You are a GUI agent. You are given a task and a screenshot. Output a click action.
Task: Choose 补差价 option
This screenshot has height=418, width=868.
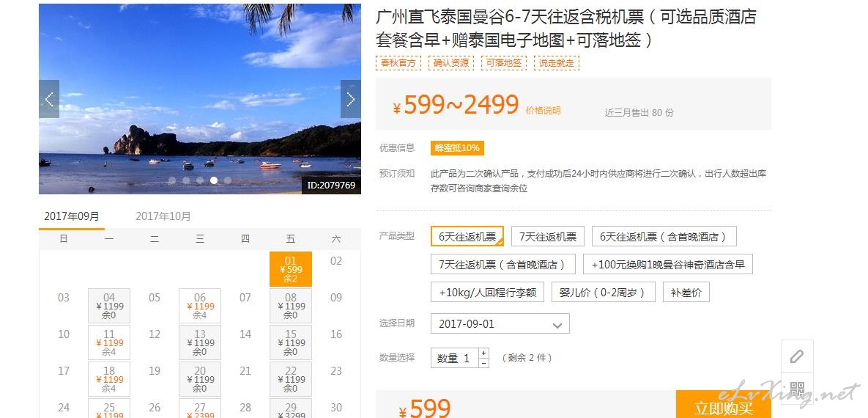click(686, 292)
